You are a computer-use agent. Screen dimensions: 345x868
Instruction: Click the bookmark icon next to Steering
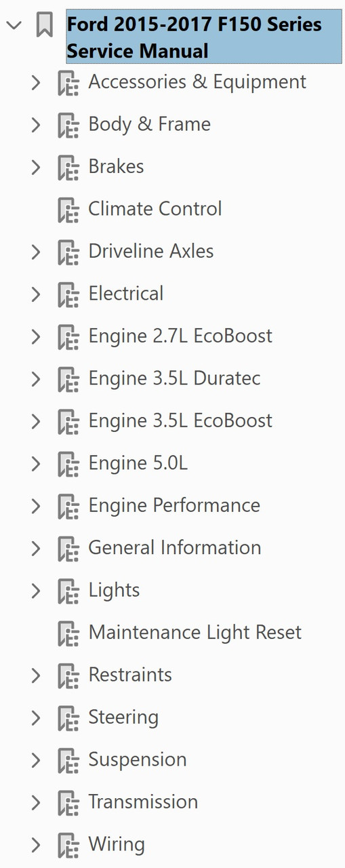68,718
